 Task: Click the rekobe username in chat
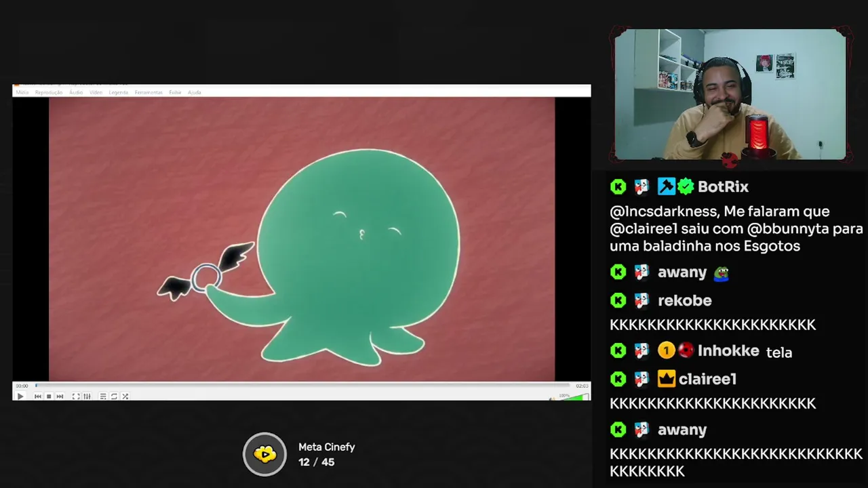tap(684, 300)
